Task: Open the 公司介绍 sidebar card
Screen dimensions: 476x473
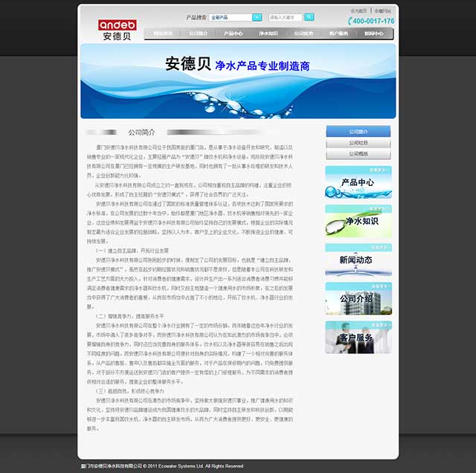Action: pos(358,299)
